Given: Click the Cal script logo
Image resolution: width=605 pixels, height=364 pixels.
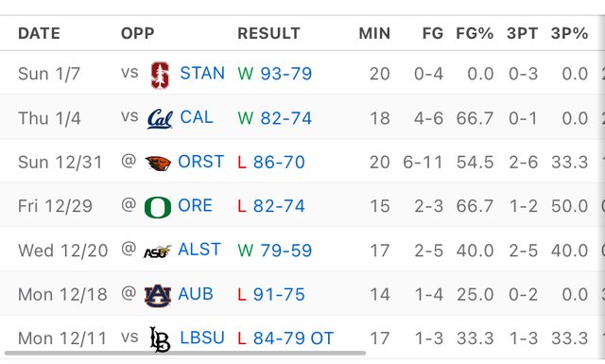Looking at the screenshot, I should (x=160, y=118).
